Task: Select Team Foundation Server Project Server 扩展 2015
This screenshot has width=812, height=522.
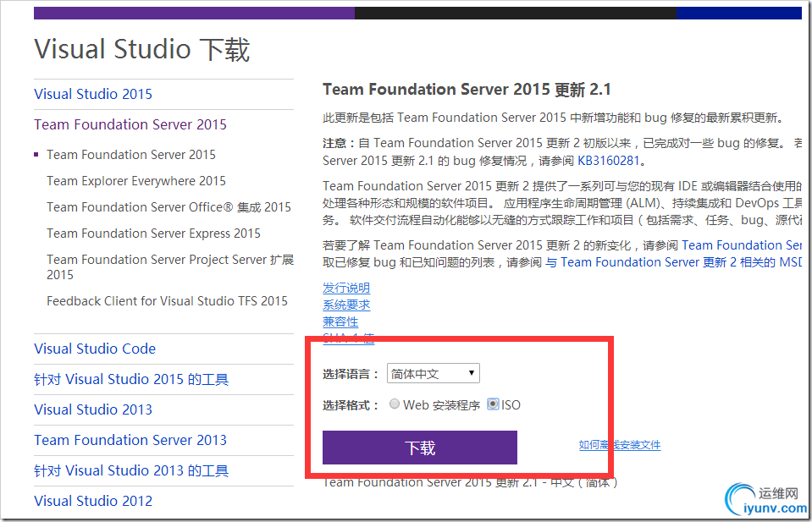Action: pyautogui.click(x=170, y=267)
